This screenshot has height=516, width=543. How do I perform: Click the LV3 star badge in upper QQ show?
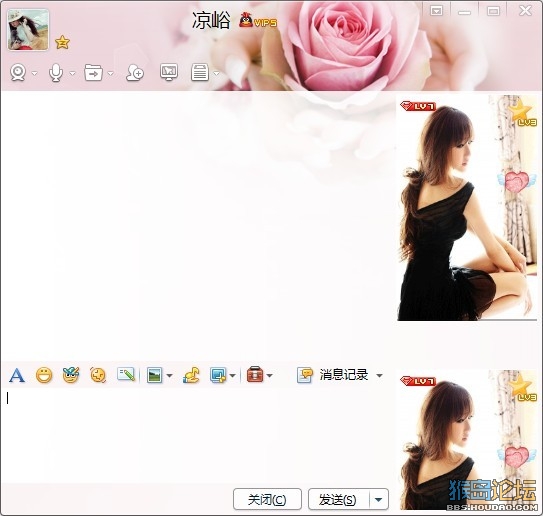tap(523, 113)
